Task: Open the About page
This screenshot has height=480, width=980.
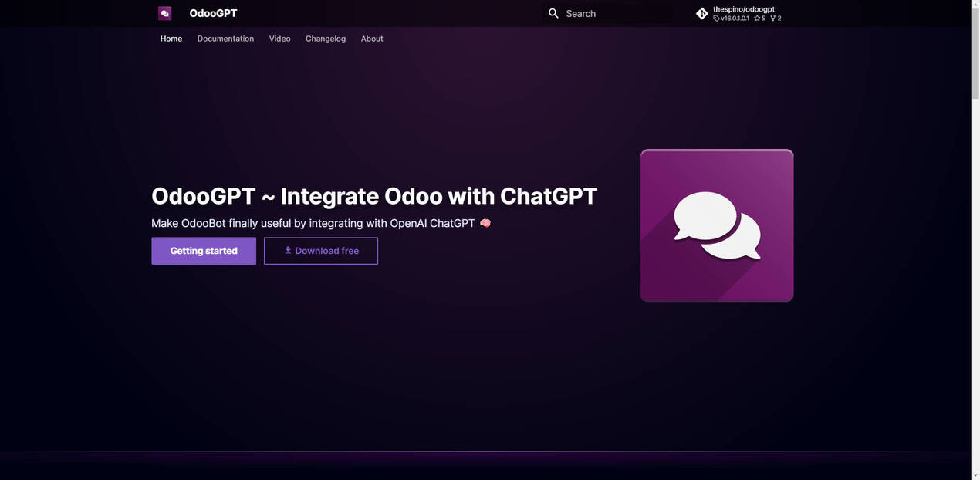Action: tap(371, 39)
